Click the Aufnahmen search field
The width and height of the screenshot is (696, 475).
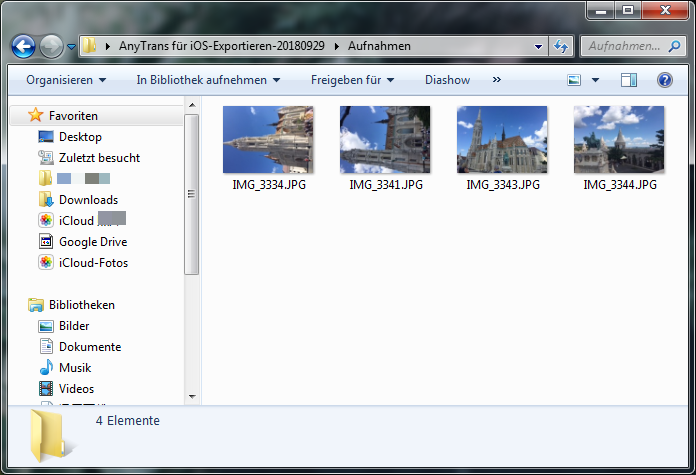pyautogui.click(x=622, y=46)
